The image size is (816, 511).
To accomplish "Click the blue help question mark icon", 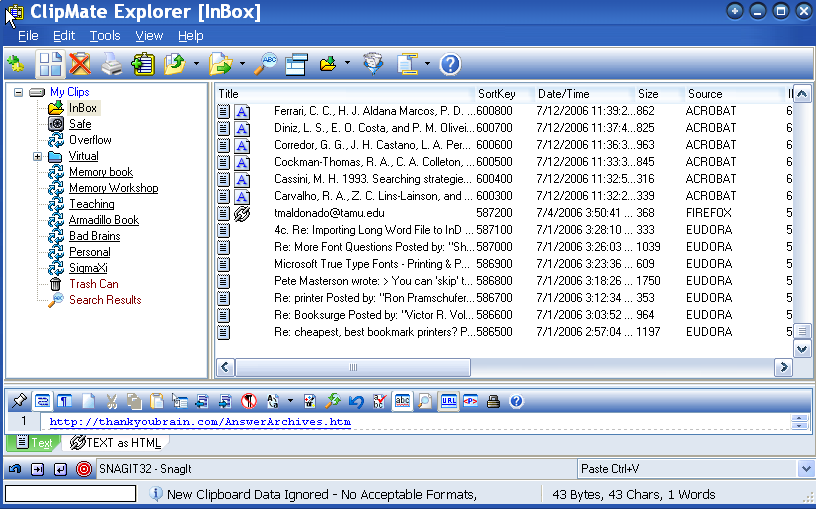I will (x=450, y=65).
